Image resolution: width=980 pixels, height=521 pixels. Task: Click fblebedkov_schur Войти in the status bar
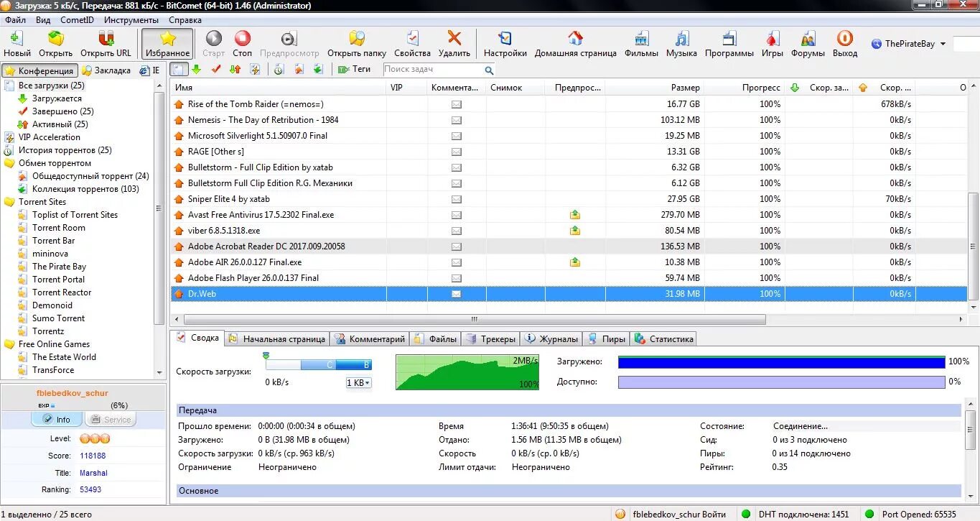(x=678, y=515)
